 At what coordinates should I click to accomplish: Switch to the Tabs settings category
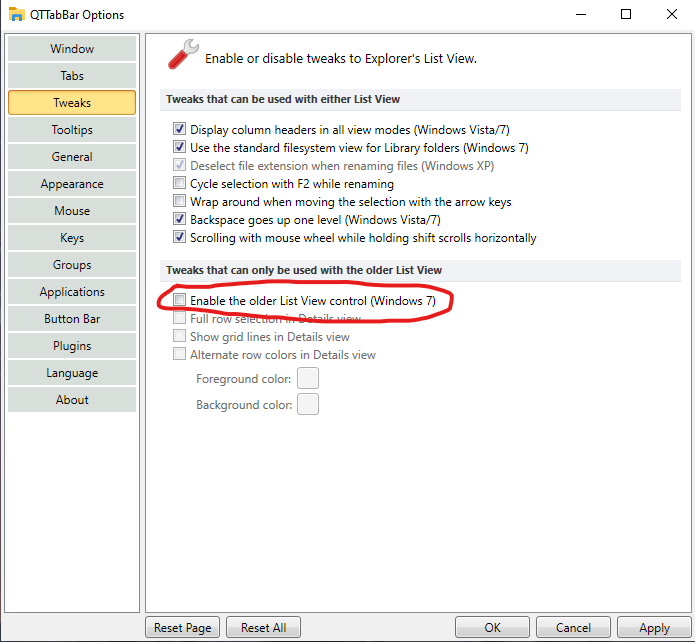(72, 76)
